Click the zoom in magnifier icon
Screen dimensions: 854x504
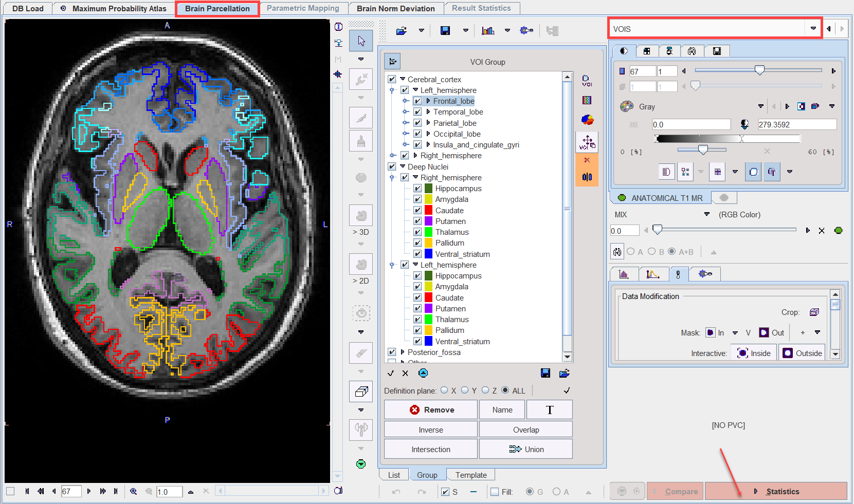point(134,491)
